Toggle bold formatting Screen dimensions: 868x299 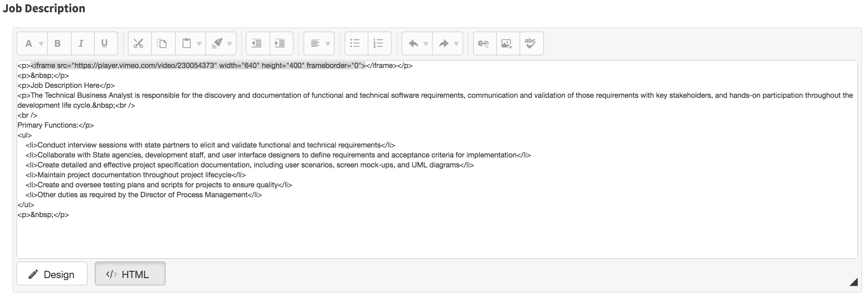click(x=58, y=43)
